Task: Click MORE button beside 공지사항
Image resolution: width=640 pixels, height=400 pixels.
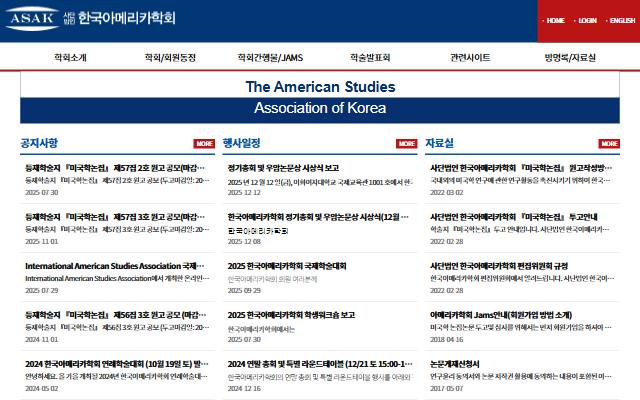Action: coord(204,144)
